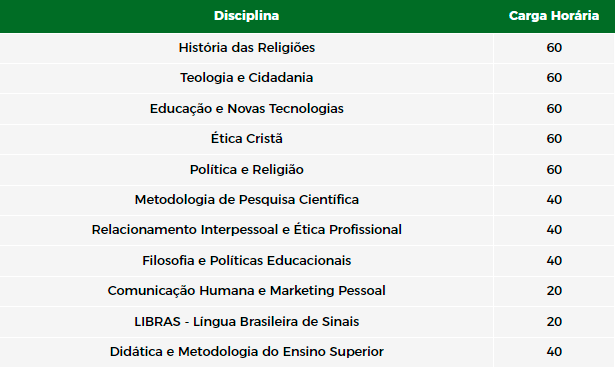Screen dimensions: 615x368
Task: Click the Carga Horária column header
Action: pos(554,16)
